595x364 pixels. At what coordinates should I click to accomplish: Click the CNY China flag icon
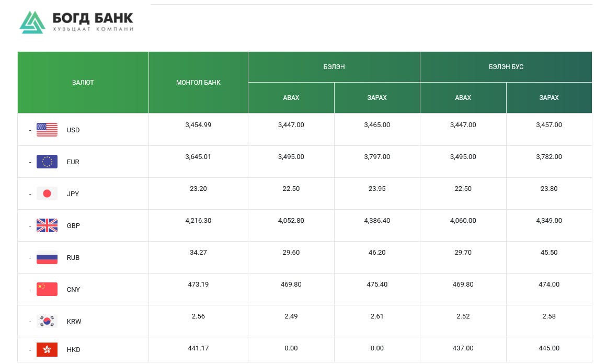tap(47, 289)
